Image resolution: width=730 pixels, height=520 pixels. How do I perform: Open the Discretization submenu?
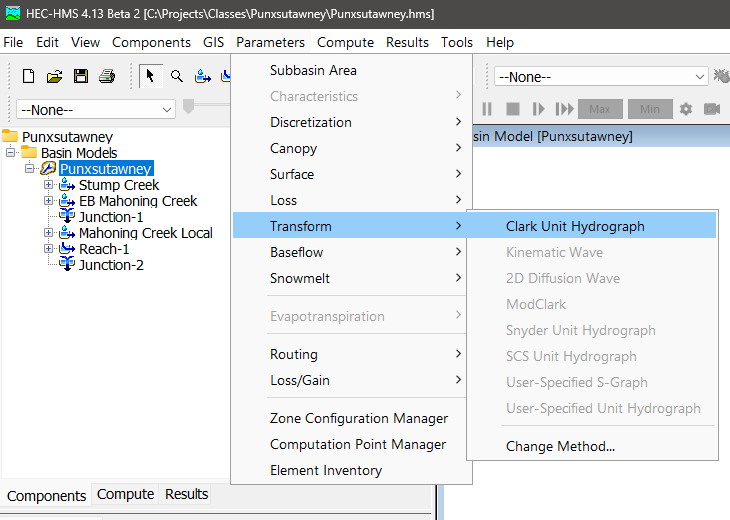(x=351, y=122)
